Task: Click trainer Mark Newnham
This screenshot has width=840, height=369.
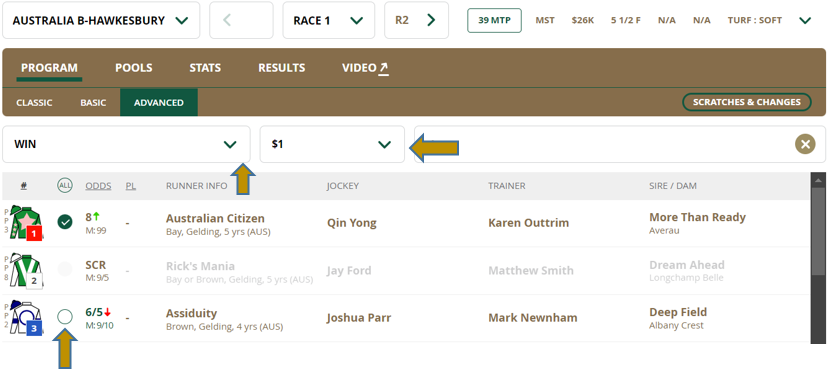Action: coord(532,318)
